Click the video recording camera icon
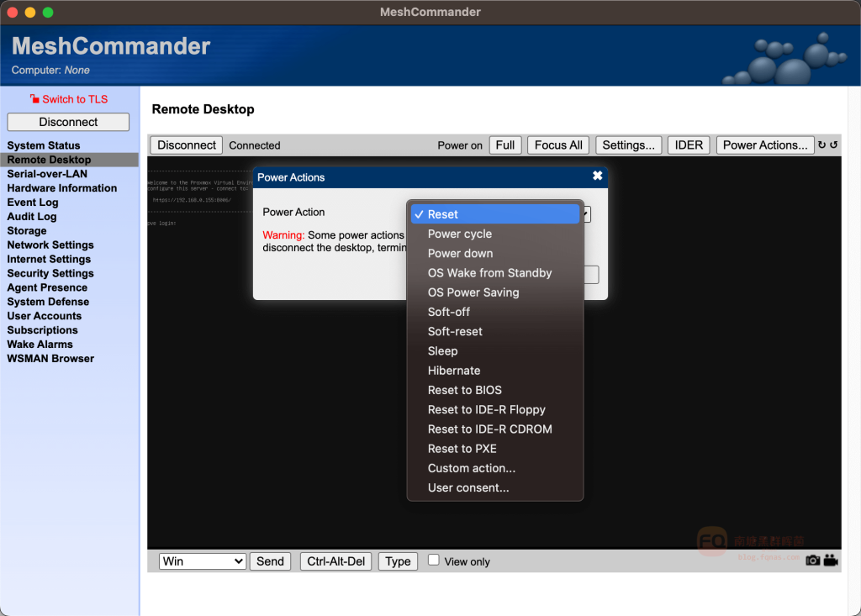Screen dimensions: 861x616 (831, 561)
